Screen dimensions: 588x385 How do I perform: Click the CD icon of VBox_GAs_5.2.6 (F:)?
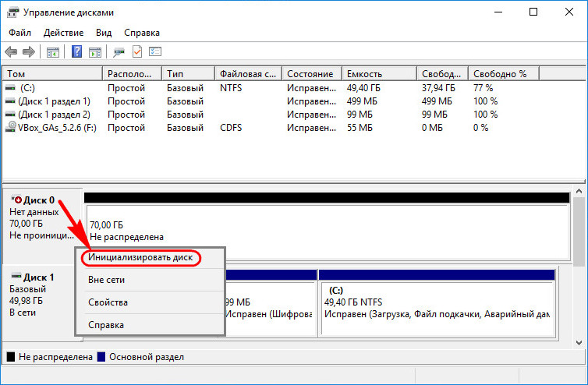coord(10,127)
